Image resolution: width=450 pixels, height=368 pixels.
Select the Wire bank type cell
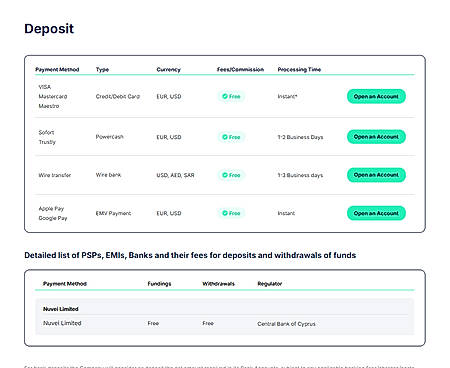tap(108, 175)
